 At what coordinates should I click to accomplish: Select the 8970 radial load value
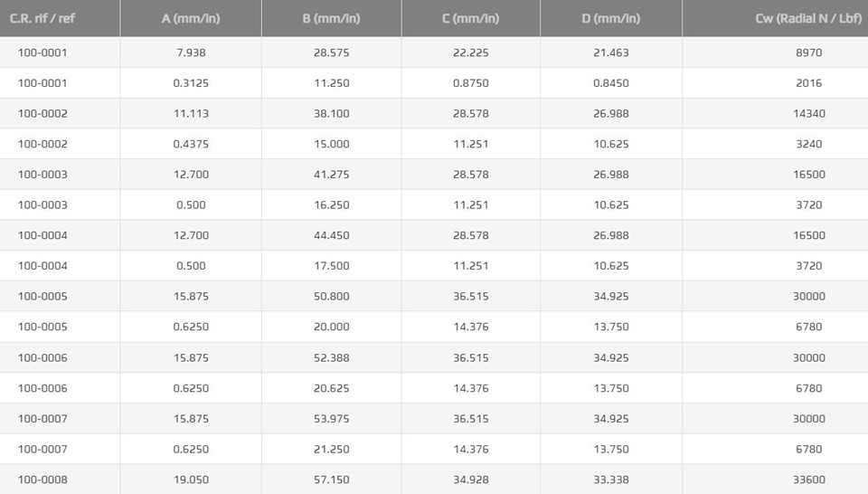coord(808,52)
